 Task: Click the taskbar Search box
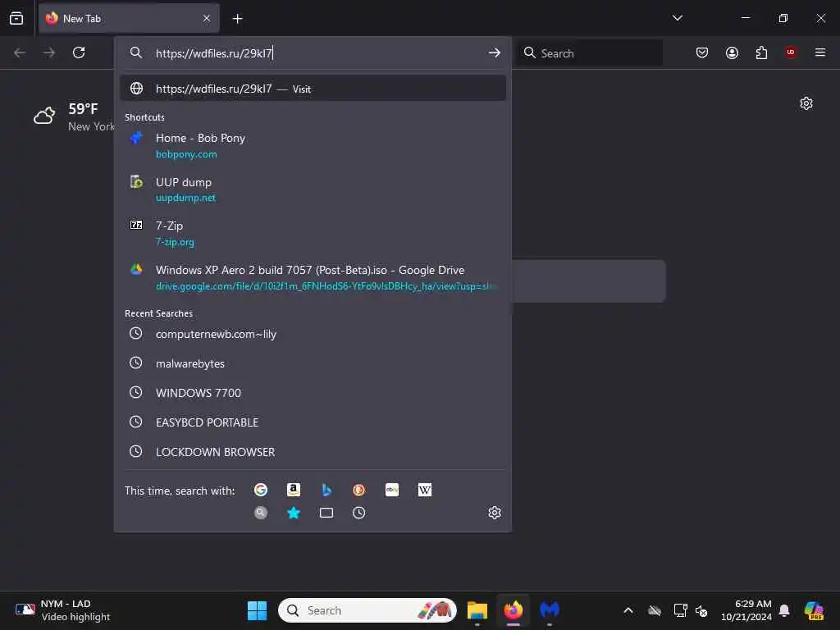tap(367, 610)
